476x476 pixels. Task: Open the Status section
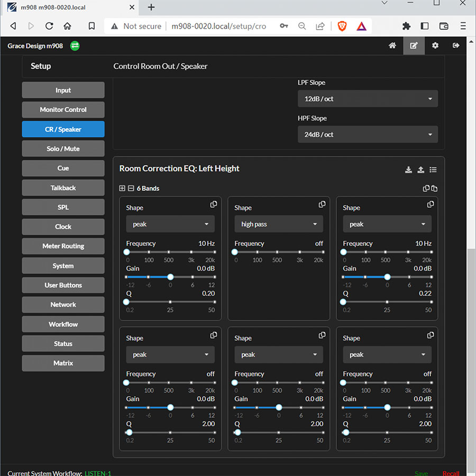pyautogui.click(x=63, y=344)
